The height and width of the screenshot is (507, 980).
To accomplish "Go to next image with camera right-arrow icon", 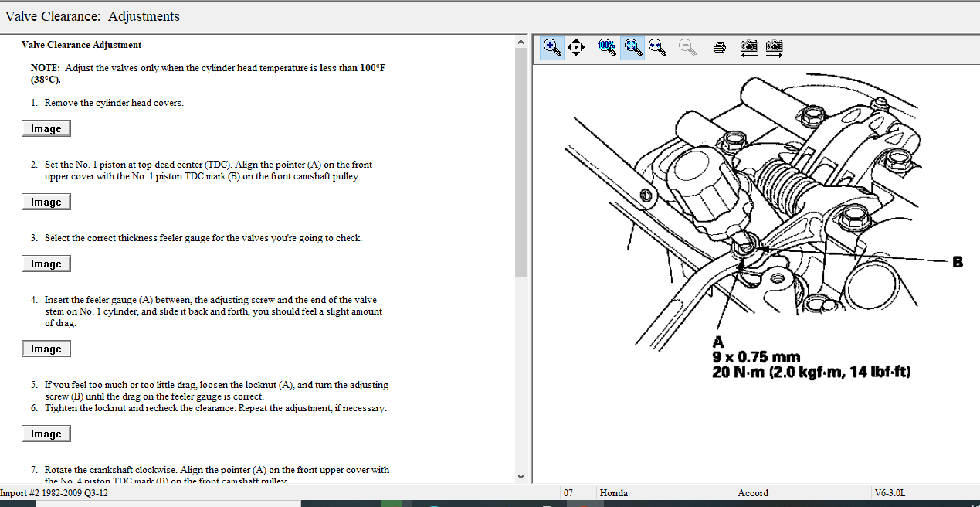I will pos(775,47).
